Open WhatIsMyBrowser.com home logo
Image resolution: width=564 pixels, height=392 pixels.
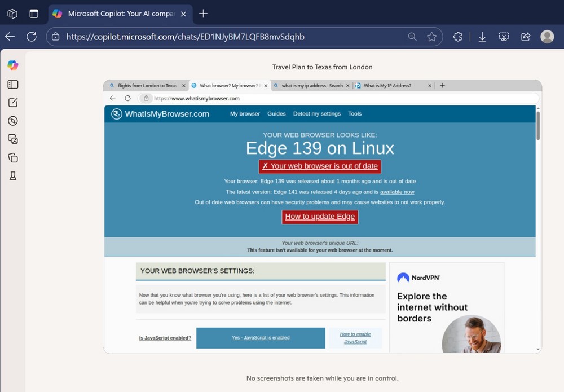[x=160, y=114]
